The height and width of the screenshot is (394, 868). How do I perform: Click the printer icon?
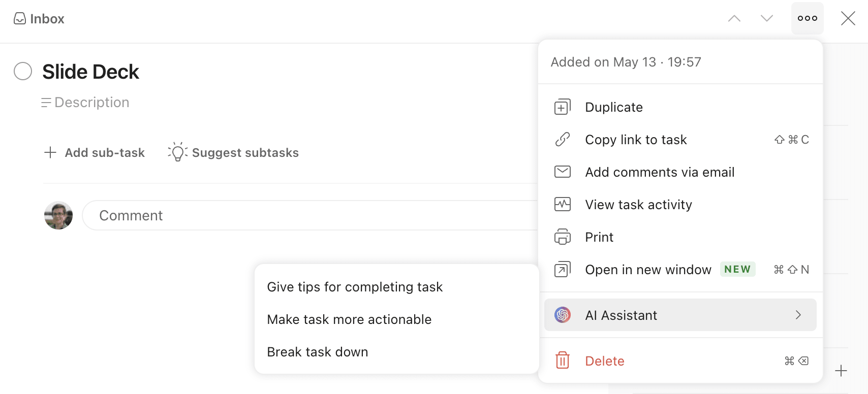[562, 237]
